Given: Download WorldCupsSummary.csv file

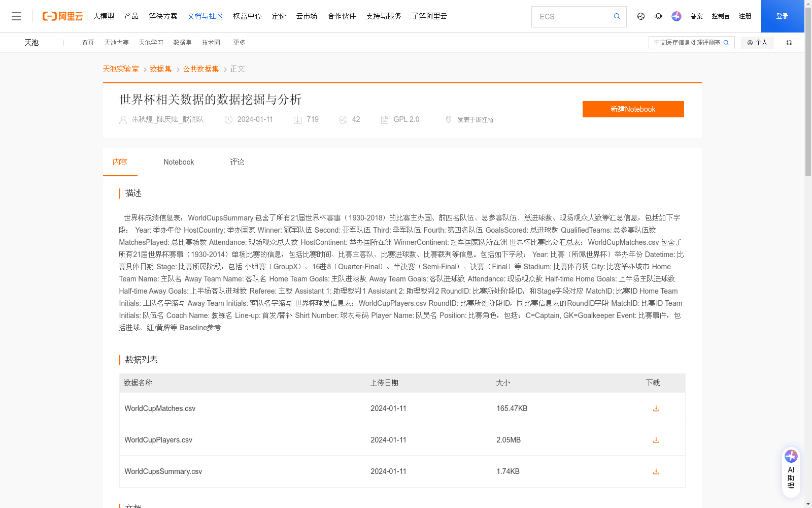Looking at the screenshot, I should [656, 471].
